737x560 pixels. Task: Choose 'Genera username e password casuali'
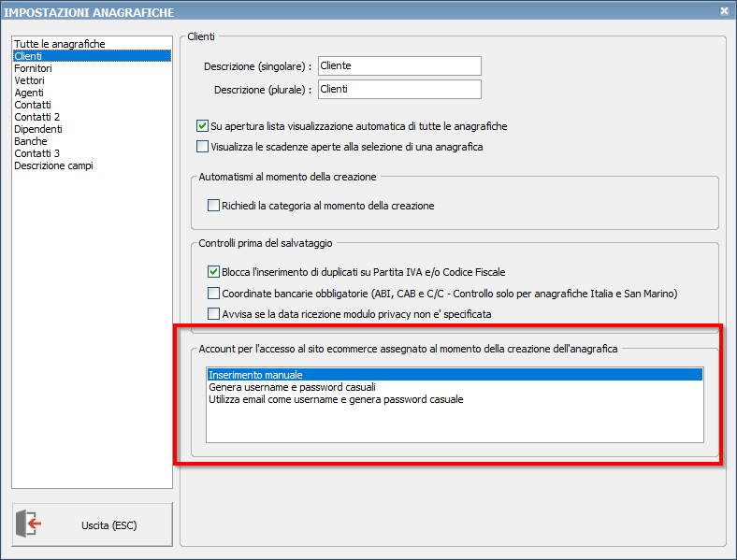point(292,387)
